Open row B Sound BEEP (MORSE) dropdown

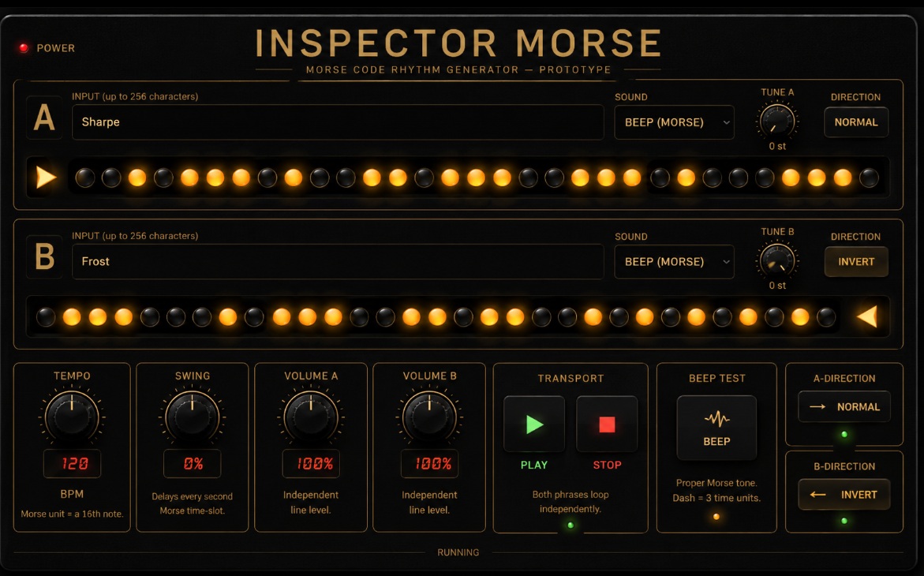[674, 262]
